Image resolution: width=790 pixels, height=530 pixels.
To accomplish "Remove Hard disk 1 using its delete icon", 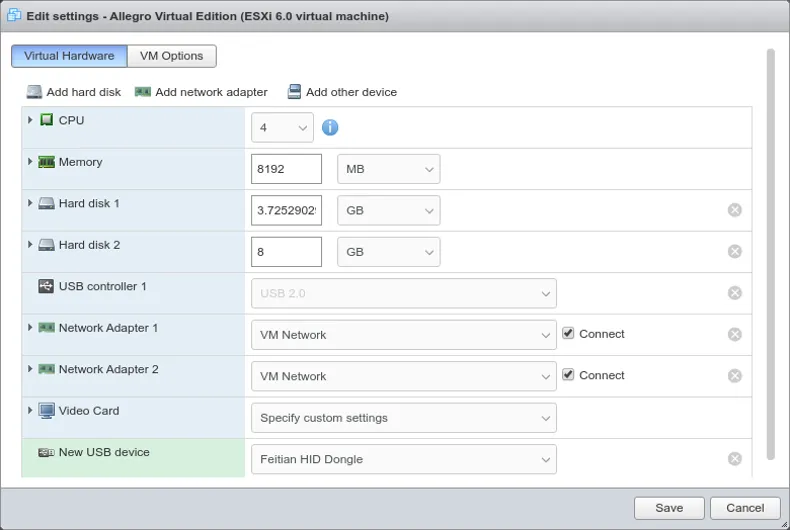I will pos(734,210).
